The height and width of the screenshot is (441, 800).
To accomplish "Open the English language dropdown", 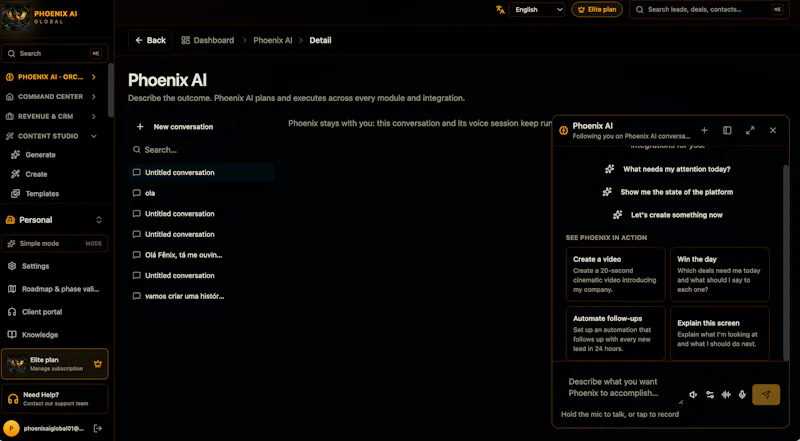I will [x=536, y=9].
